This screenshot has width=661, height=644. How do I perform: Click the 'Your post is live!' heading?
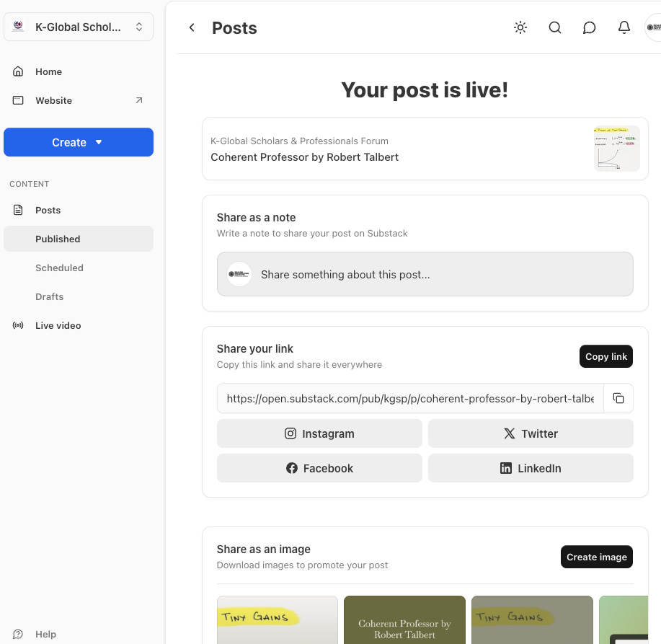point(425,90)
